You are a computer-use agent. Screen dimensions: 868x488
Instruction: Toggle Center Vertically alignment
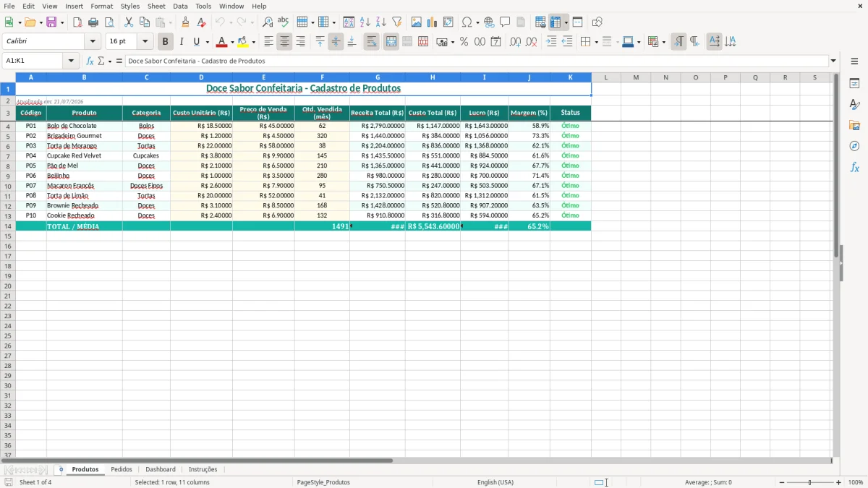click(x=336, y=42)
